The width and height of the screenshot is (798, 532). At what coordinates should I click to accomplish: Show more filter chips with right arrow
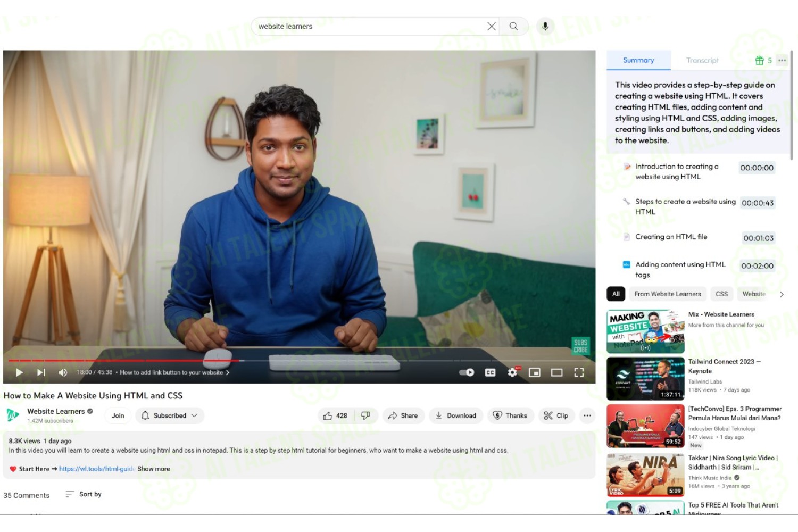click(x=782, y=294)
